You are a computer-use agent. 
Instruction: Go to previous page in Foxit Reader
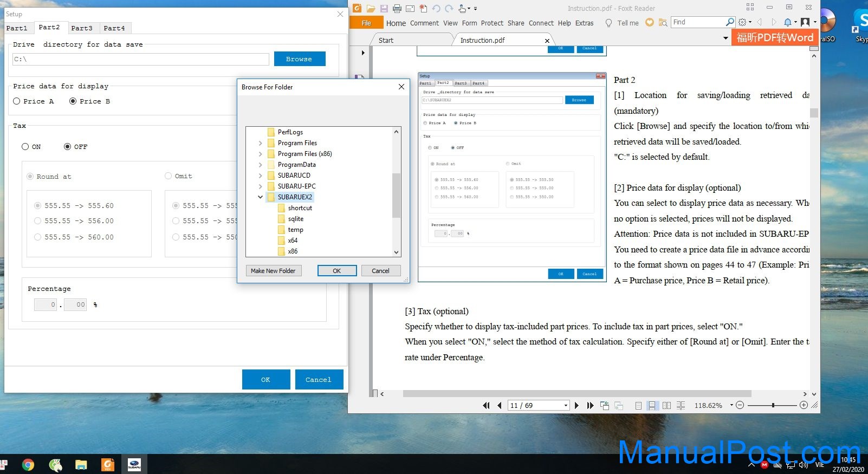(x=499, y=405)
